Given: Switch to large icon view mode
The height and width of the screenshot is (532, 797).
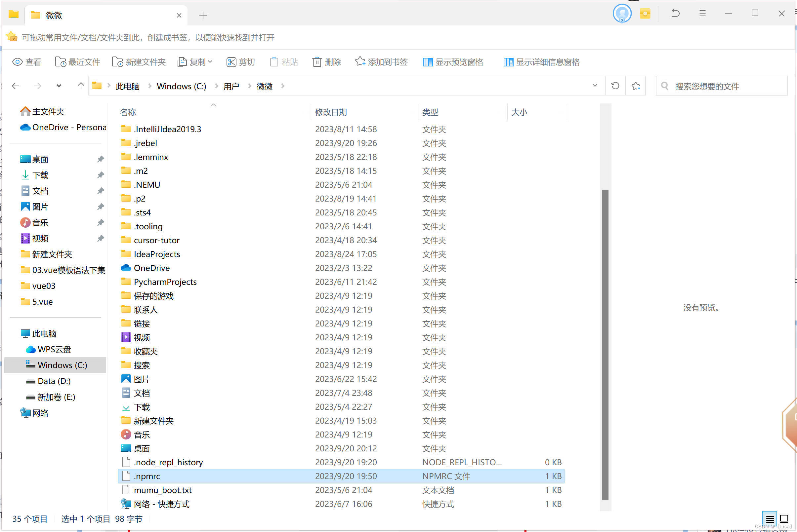Looking at the screenshot, I should click(784, 519).
